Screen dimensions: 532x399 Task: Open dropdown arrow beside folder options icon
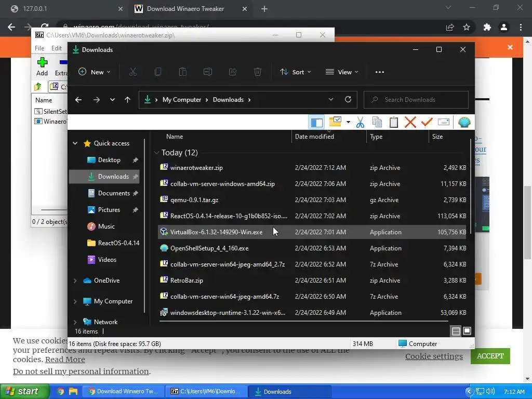point(348,122)
